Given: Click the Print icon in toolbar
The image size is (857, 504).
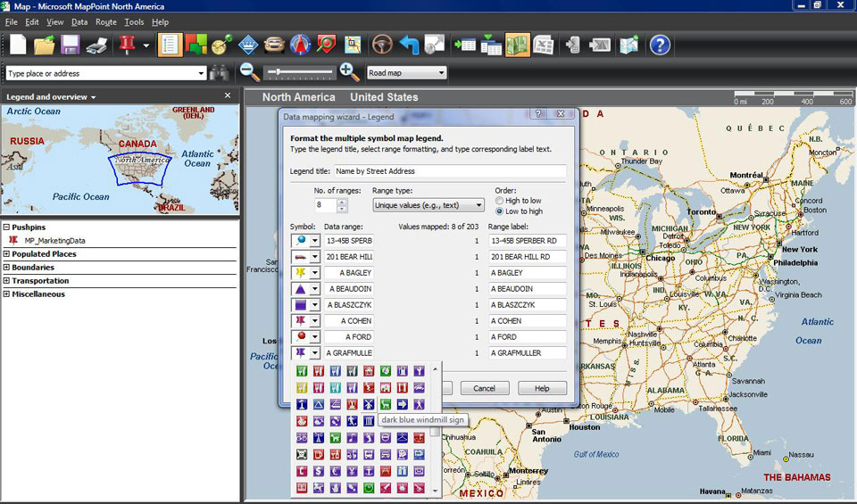Looking at the screenshot, I should [96, 45].
